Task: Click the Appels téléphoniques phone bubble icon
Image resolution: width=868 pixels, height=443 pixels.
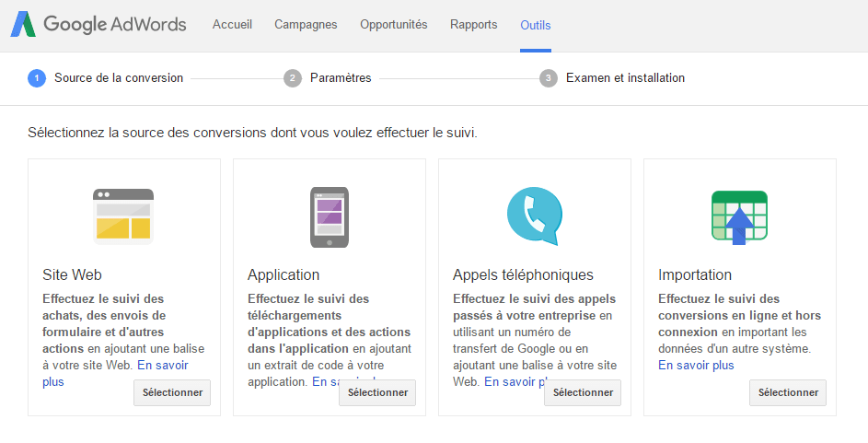Action: tap(535, 216)
